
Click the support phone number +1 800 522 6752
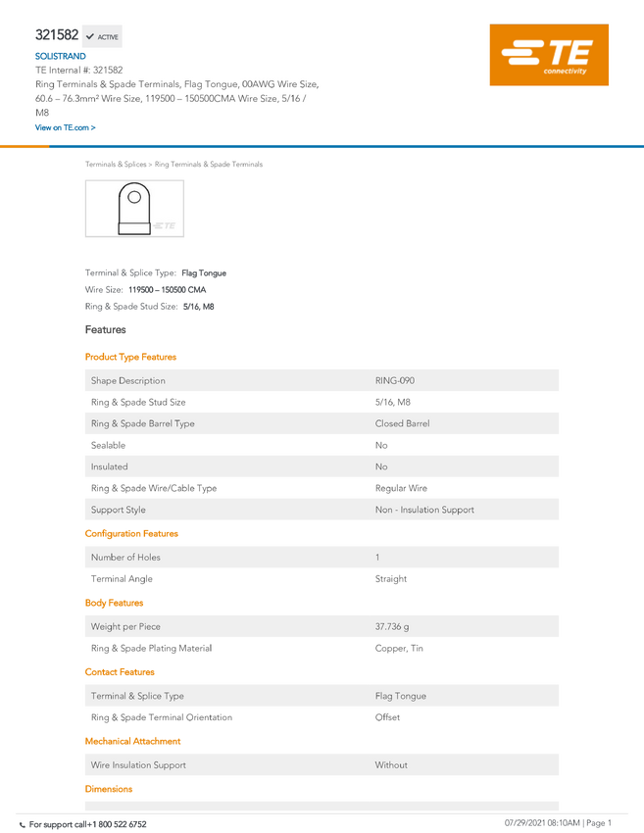coord(117,824)
